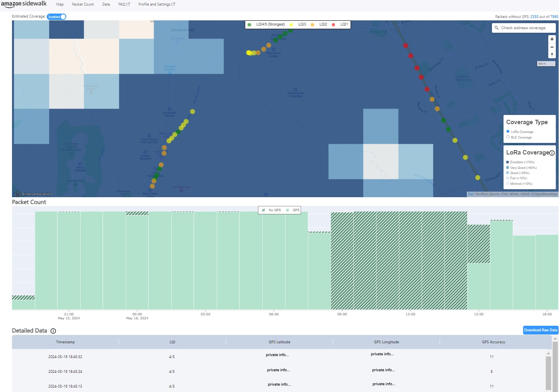Sort by the Timestamp column header
The image size is (559, 392).
coord(65,342)
